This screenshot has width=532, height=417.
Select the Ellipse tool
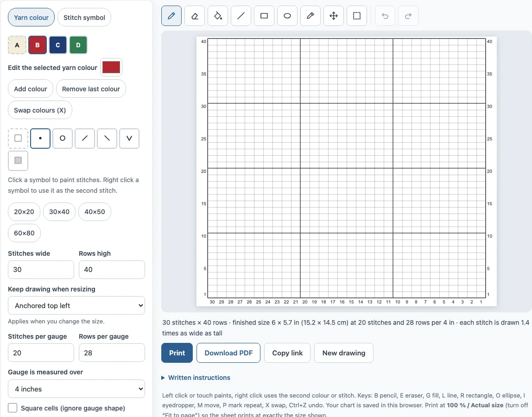287,16
